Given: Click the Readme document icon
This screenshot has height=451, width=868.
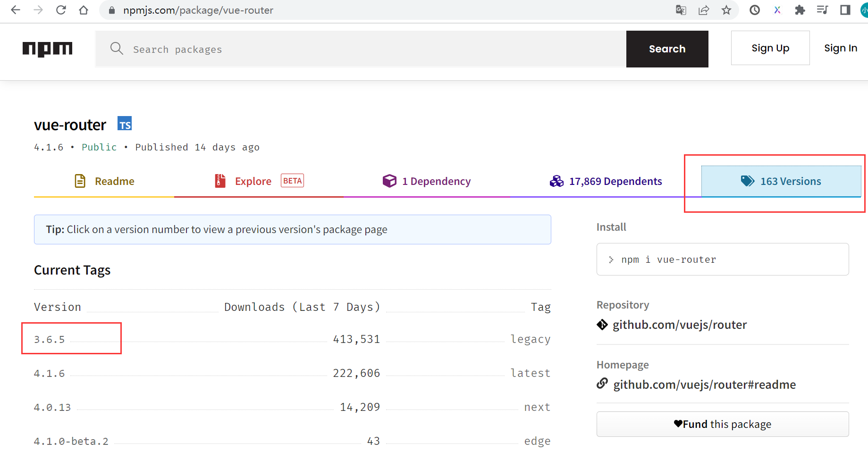Looking at the screenshot, I should 80,181.
